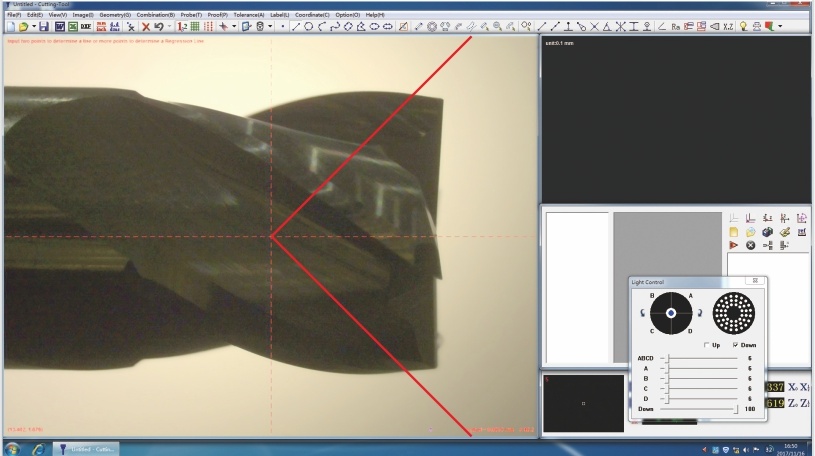Click the red X delete icon in toolbar
Screen dimensions: 815x456
click(146, 26)
